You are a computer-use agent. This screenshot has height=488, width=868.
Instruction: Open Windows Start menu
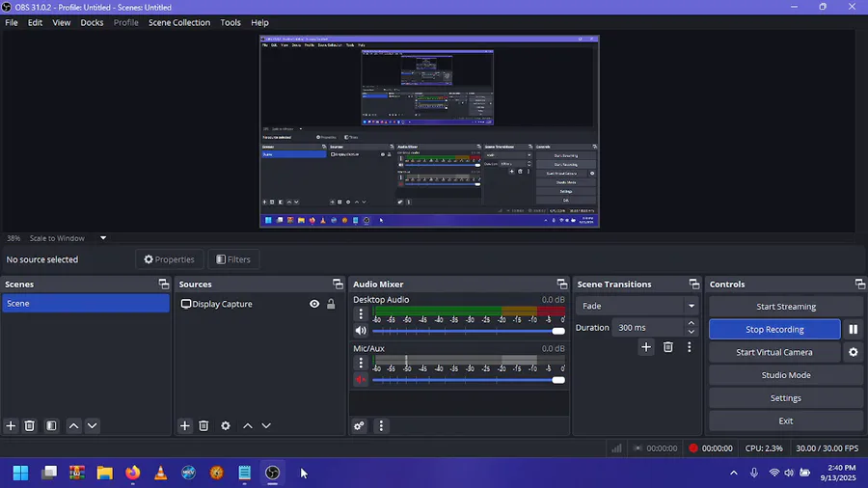(20, 473)
